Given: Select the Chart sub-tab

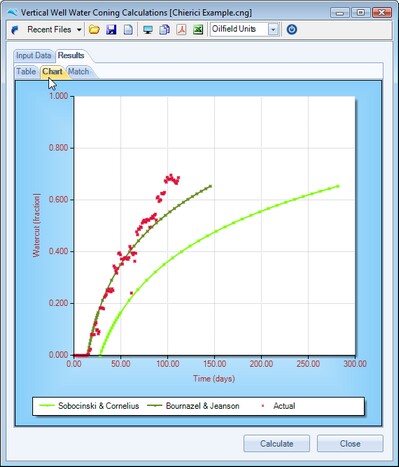Looking at the screenshot, I should click(x=52, y=72).
